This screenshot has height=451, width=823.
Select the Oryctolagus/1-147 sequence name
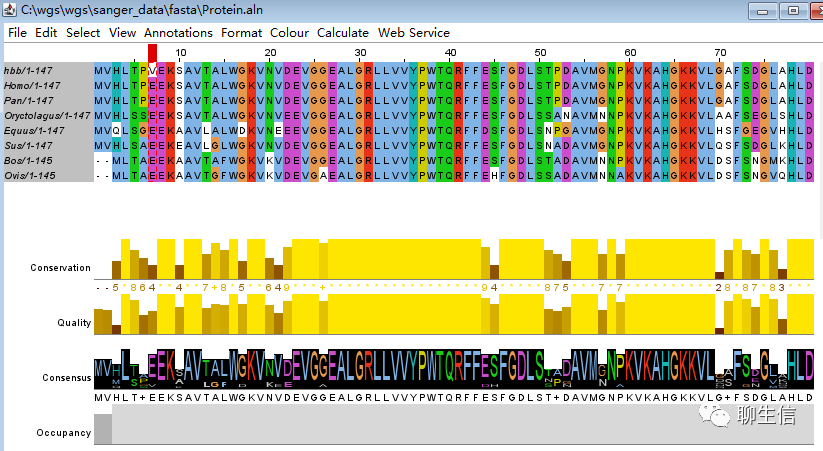(46, 116)
